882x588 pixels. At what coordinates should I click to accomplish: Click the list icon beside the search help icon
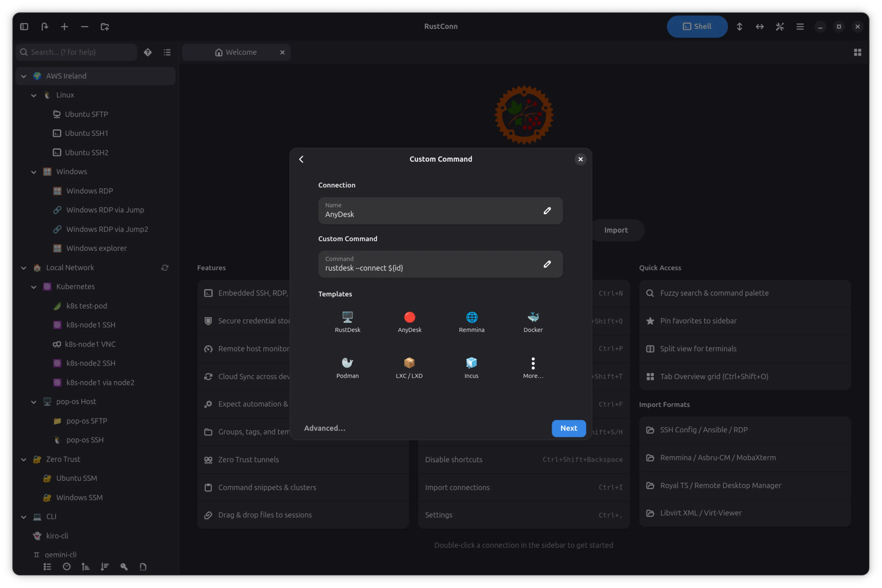coord(167,52)
